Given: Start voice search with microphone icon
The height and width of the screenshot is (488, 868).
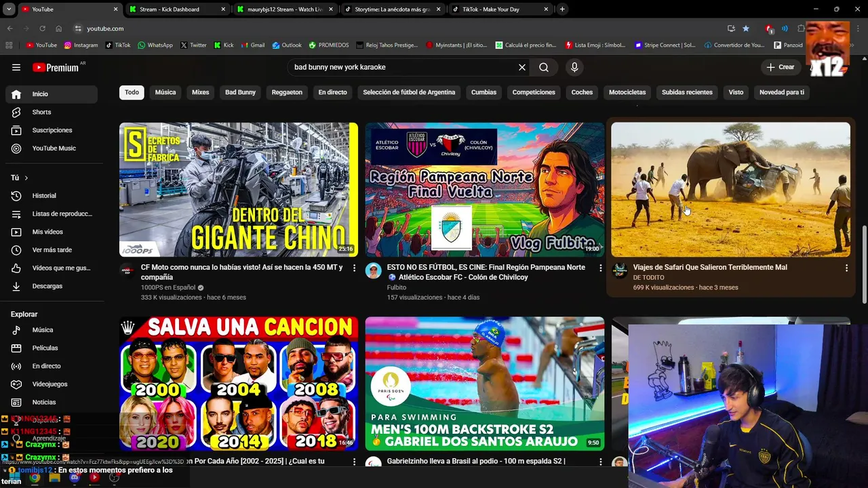Looking at the screenshot, I should click(574, 67).
